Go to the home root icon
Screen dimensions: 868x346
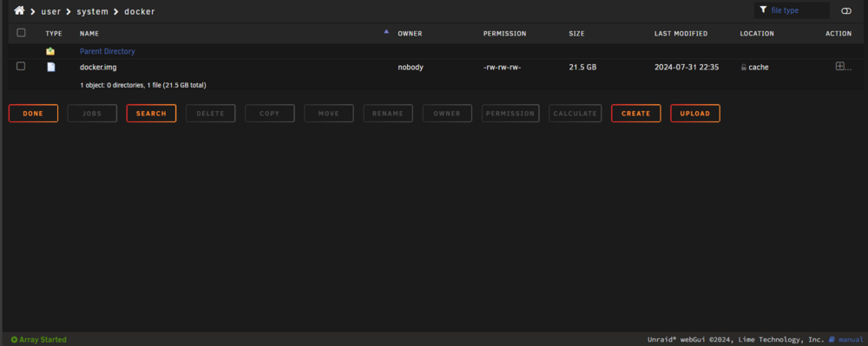[19, 10]
